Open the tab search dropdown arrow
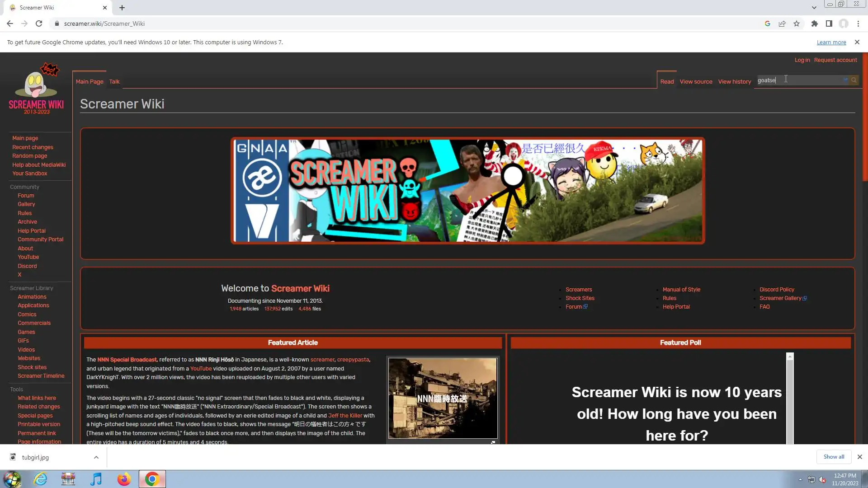868x488 pixels. click(814, 7)
